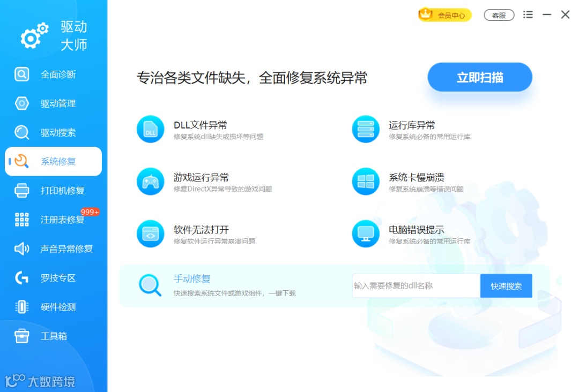Click the 系统卡慢崩溃 title text
This screenshot has height=392, width=579.
(x=416, y=177)
